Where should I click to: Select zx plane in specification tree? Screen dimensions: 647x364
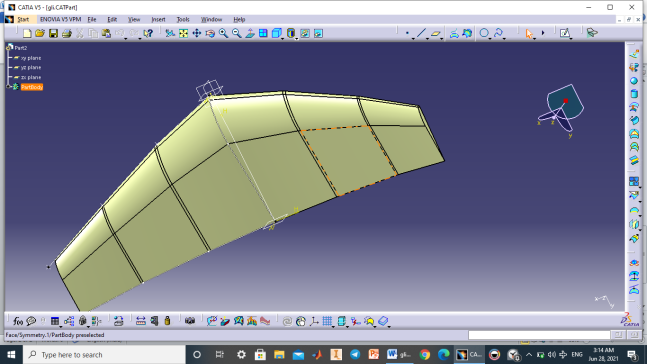point(31,77)
